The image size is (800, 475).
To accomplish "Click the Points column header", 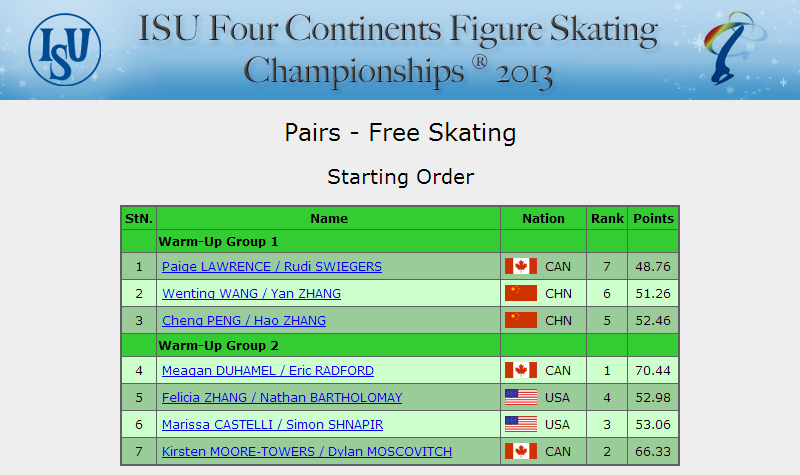I will coord(653,218).
